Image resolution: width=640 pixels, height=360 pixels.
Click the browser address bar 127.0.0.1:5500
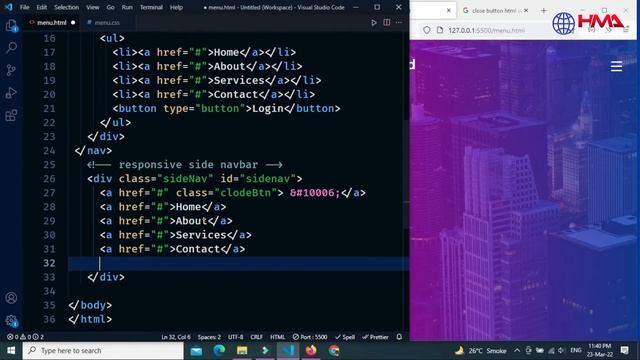tap(486, 30)
